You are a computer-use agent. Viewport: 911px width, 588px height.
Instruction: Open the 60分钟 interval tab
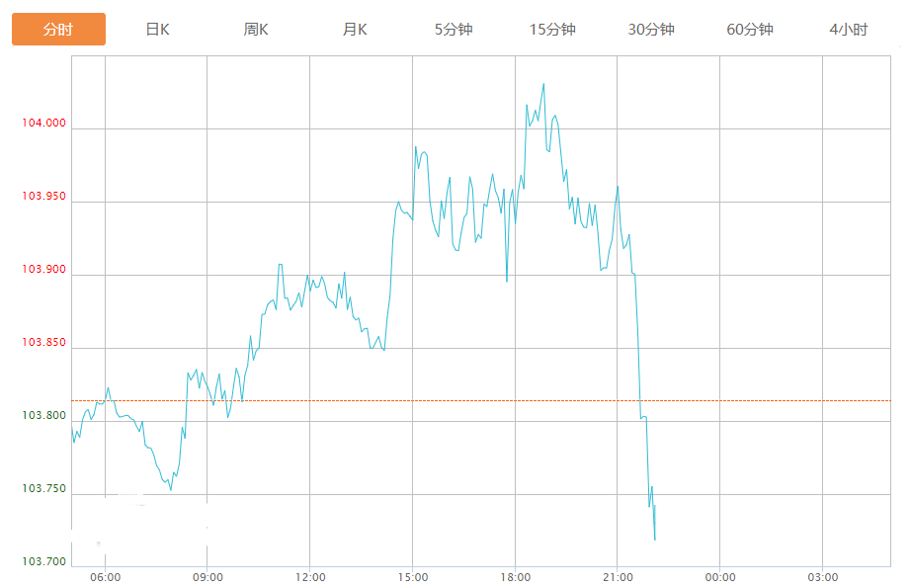coord(750,30)
